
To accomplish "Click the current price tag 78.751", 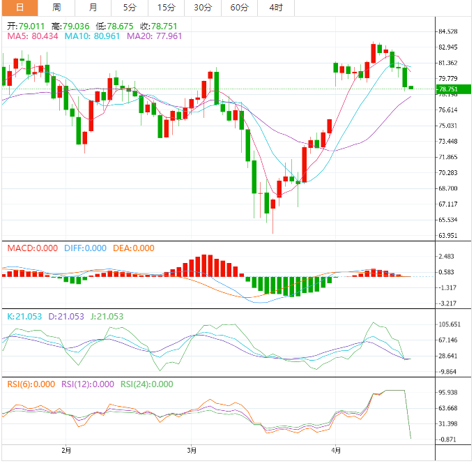I will [453, 89].
